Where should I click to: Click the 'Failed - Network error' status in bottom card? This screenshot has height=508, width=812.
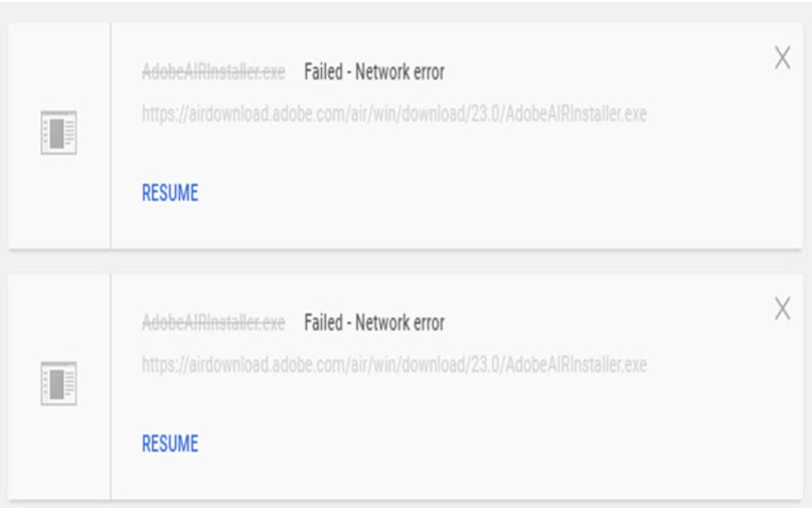coord(374,322)
